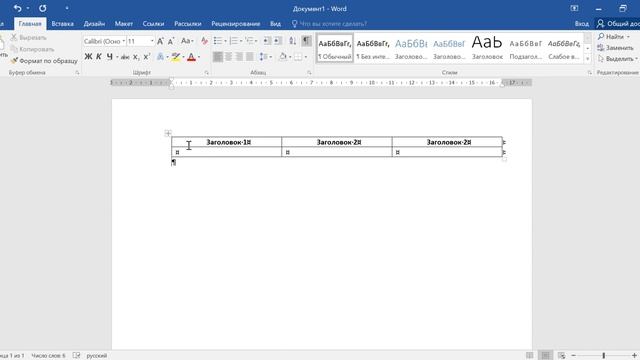Open the Главная ribbon tab
Screen dimensions: 640x360
(30, 24)
